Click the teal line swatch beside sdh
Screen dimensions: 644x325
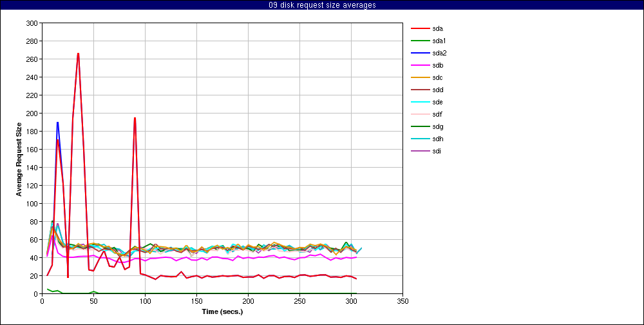click(420, 139)
